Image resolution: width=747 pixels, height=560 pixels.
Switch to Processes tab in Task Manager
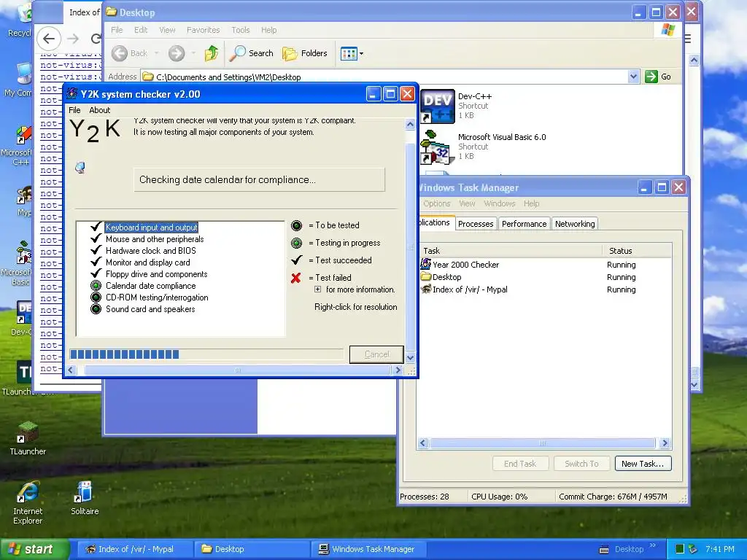(x=476, y=224)
